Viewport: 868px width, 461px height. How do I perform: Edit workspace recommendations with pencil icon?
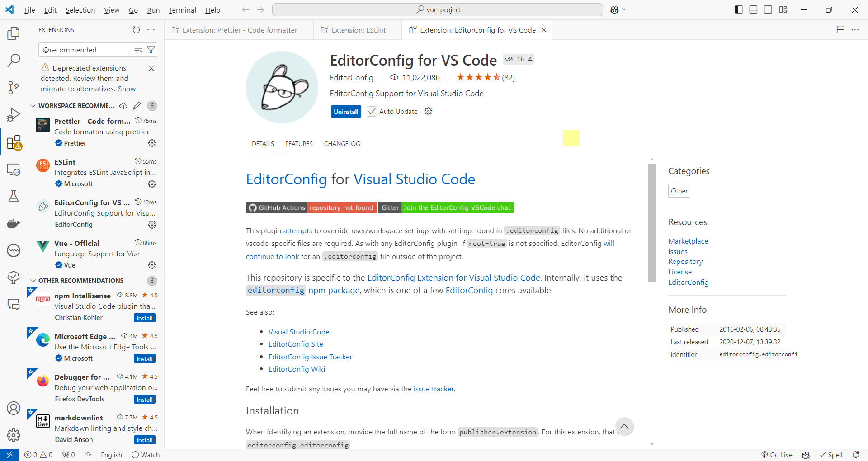(x=137, y=106)
